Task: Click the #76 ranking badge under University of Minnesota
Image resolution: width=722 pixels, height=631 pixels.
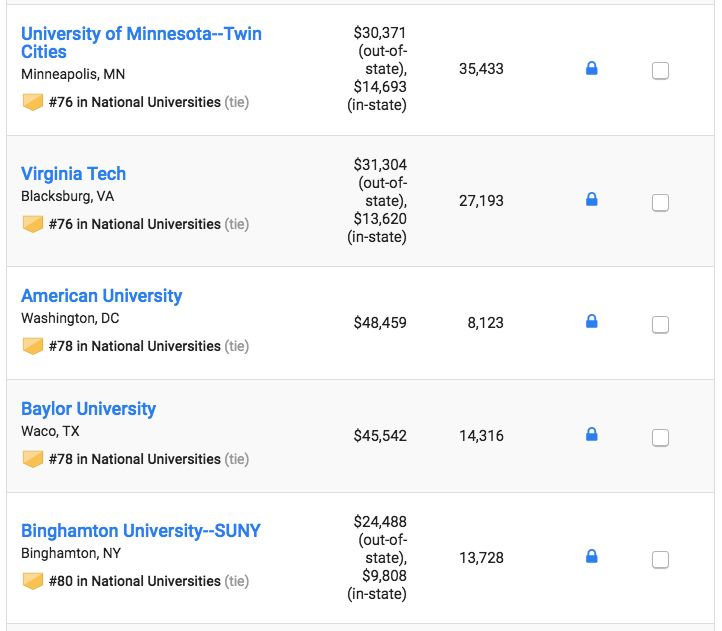Action: click(x=33, y=102)
